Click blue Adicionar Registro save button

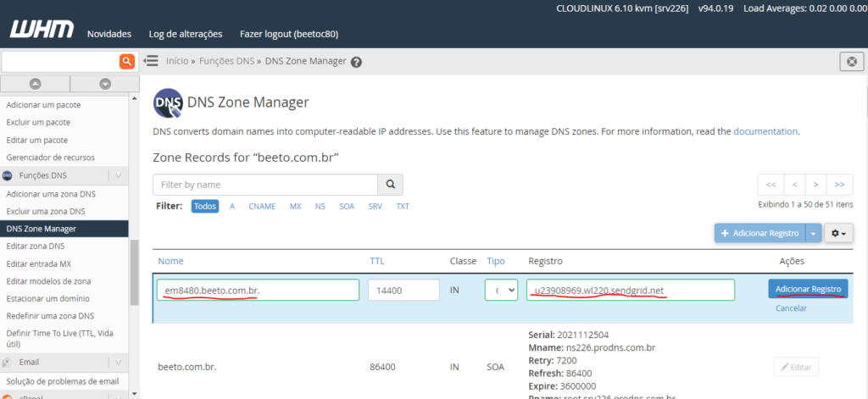click(x=808, y=289)
